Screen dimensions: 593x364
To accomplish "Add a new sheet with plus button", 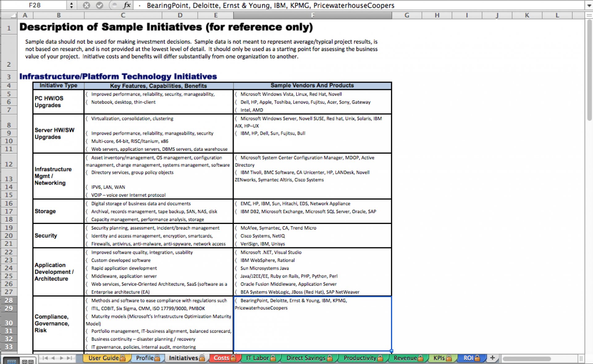I will click(x=492, y=358).
